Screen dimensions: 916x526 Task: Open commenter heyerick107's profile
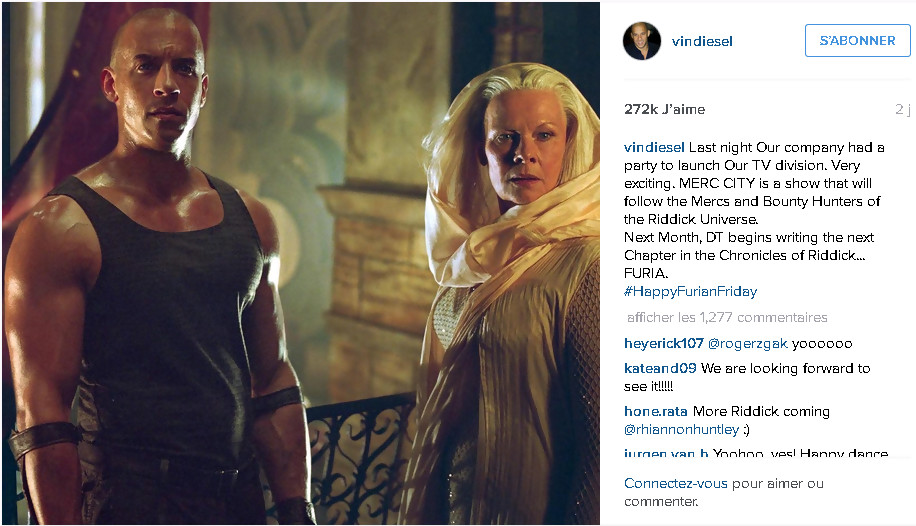coord(664,344)
